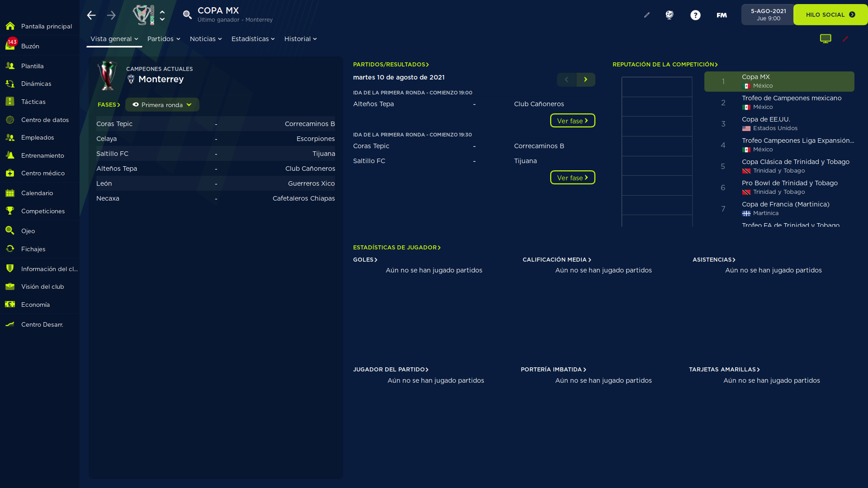Screen dimensions: 868x488
Task: Open Economía finances icon
Action: 10,305
